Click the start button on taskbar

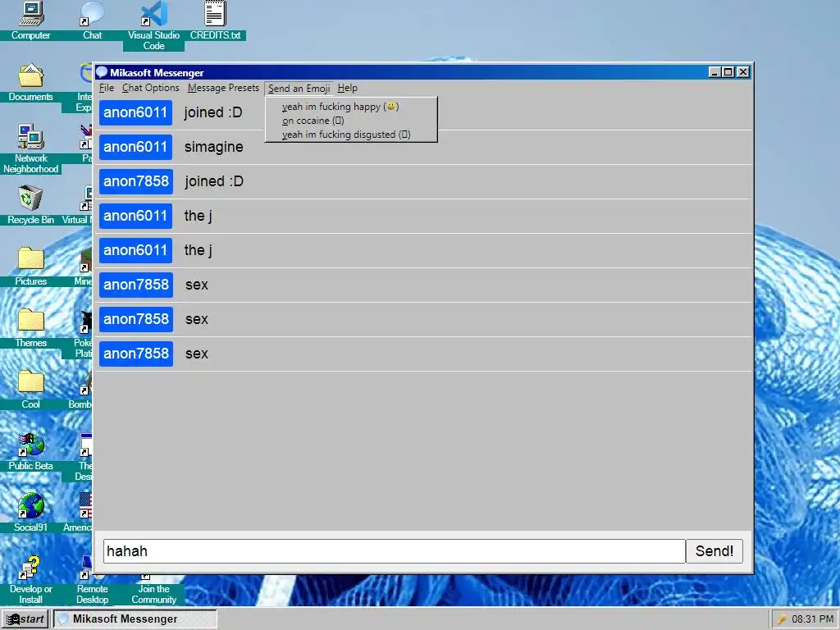[25, 619]
